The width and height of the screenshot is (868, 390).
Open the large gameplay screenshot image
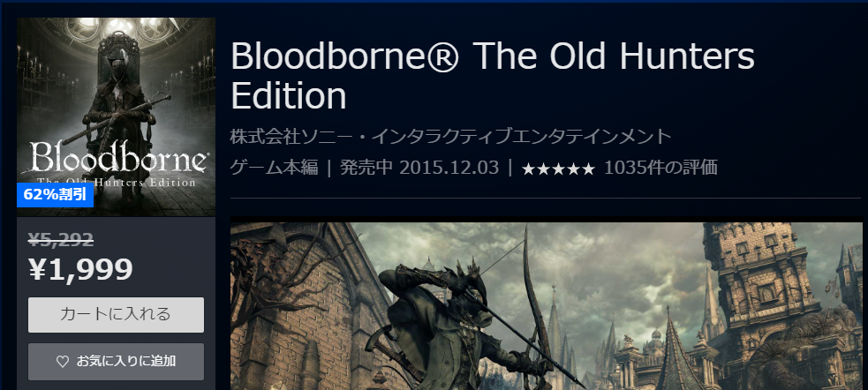click(x=547, y=306)
